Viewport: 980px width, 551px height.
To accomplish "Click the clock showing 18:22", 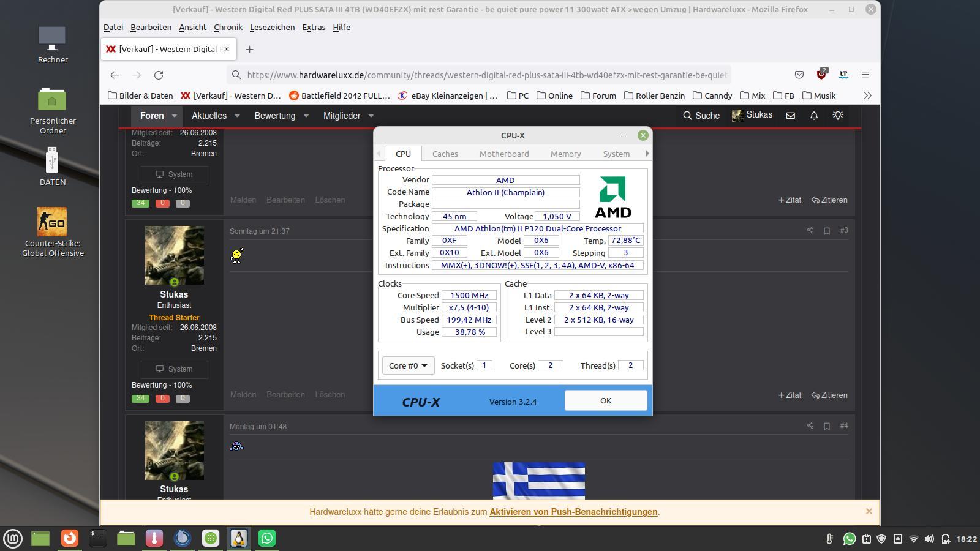I will (x=967, y=539).
